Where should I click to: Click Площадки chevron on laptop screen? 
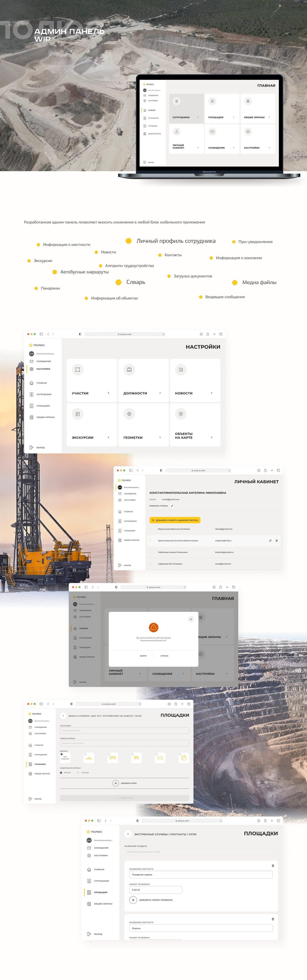click(234, 117)
